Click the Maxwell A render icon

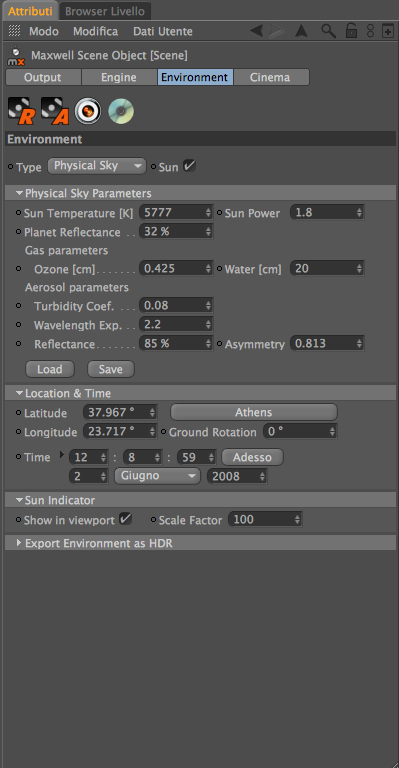[55, 111]
